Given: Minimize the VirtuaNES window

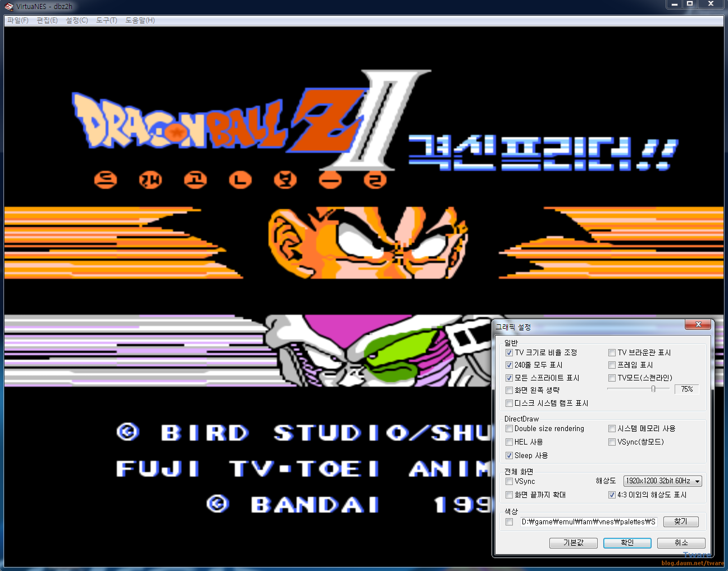Looking at the screenshot, I should click(x=674, y=4).
